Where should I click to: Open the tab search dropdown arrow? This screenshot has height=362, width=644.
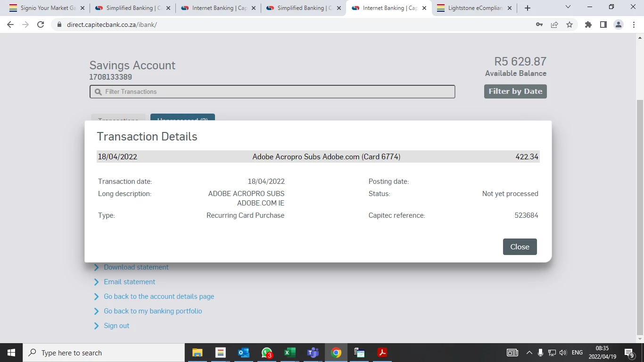(568, 7)
